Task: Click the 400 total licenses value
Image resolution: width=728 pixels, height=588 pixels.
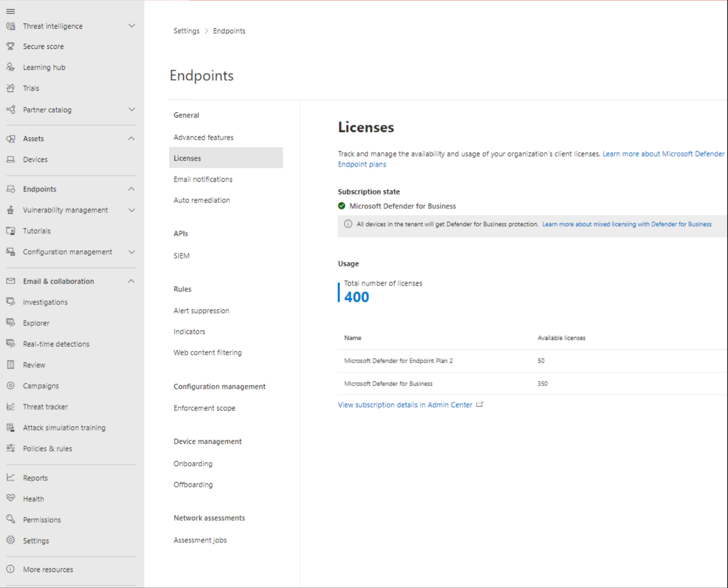Action: (x=356, y=297)
